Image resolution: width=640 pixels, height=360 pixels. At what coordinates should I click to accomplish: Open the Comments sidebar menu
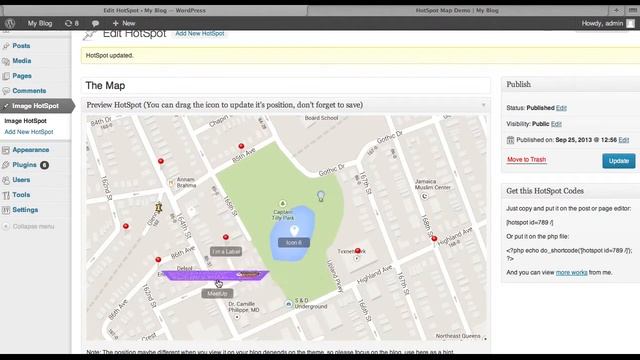pos(29,91)
